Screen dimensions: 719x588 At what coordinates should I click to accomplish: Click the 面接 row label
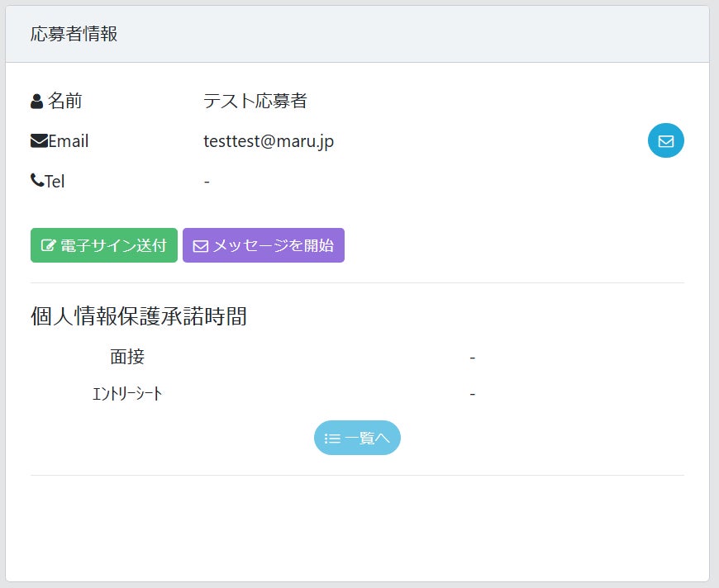click(x=127, y=357)
